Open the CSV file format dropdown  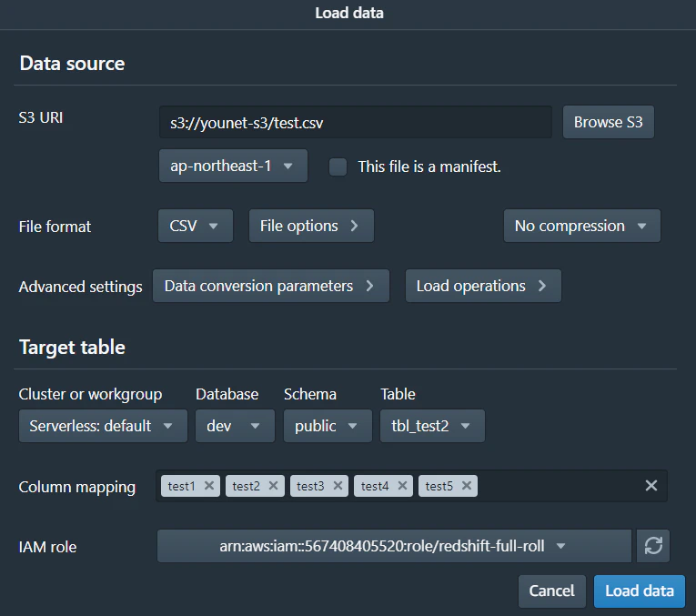pyautogui.click(x=196, y=226)
